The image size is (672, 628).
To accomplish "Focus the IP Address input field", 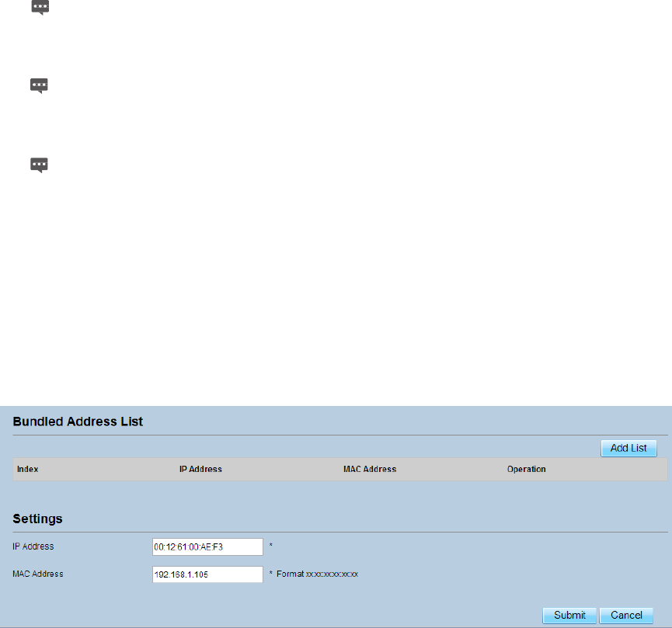I will pos(207,546).
